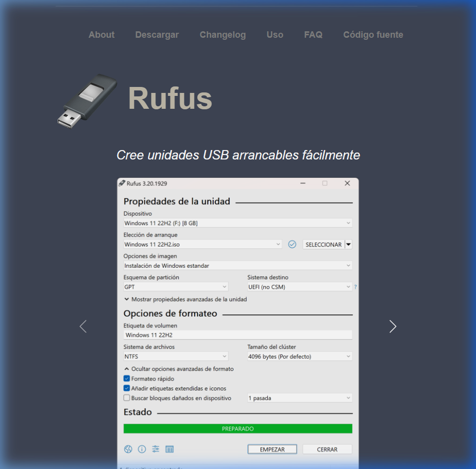The width and height of the screenshot is (476, 469).
Task: Click the Opciones de formateo heading
Action: point(170,313)
